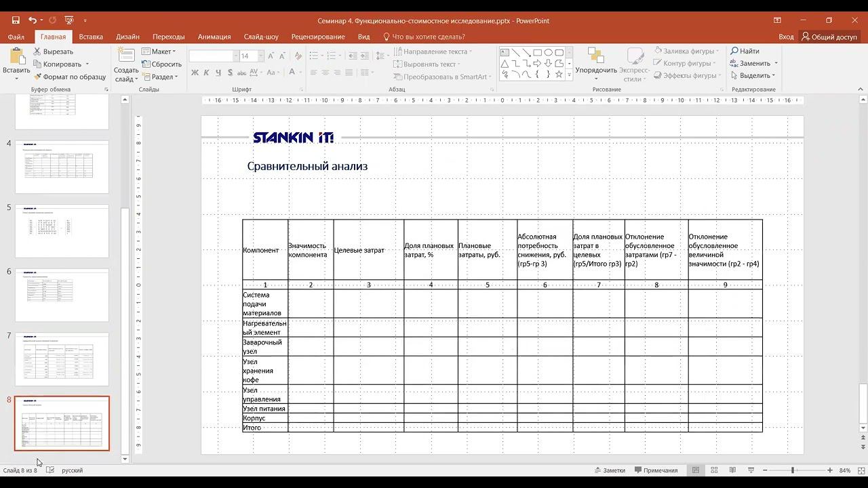Image resolution: width=868 pixels, height=488 pixels.
Task: Open font color picker letter A
Action: [292, 73]
